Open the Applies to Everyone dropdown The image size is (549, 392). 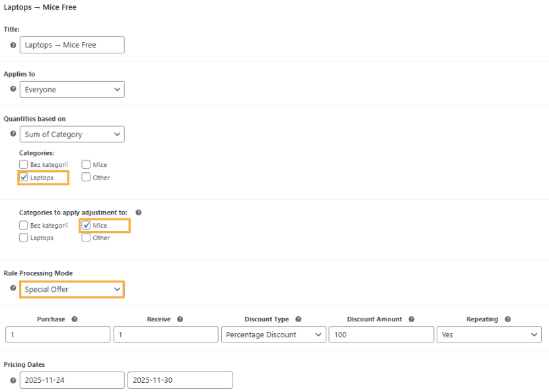click(x=72, y=89)
